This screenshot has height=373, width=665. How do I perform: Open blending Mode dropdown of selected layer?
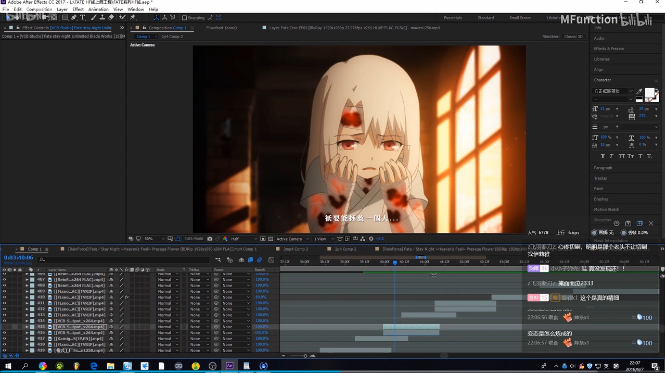point(168,327)
